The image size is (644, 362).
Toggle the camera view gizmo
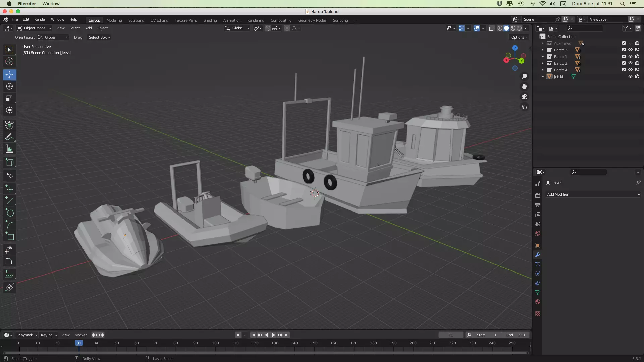524,97
